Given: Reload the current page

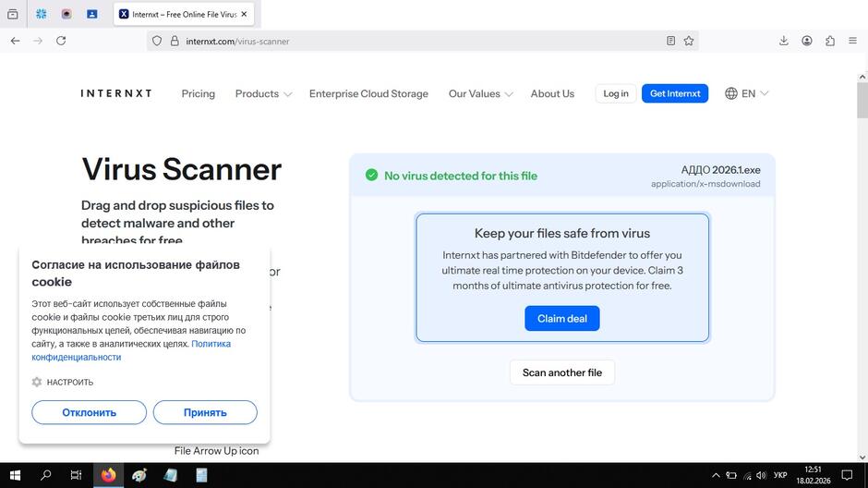Looking at the screenshot, I should click(x=61, y=41).
